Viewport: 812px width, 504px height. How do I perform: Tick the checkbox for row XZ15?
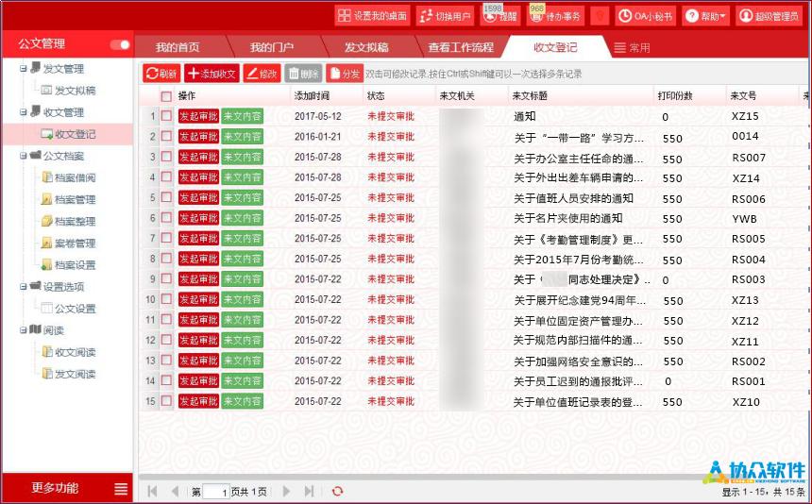(166, 116)
